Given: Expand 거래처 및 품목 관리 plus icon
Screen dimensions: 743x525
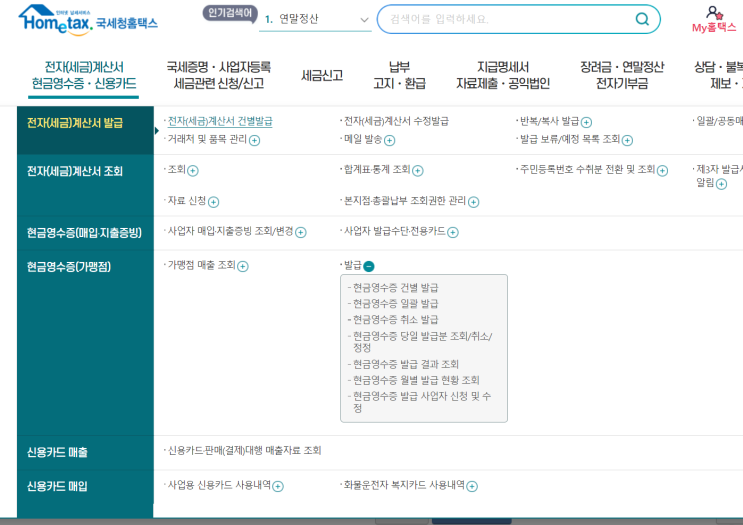Looking at the screenshot, I should tap(254, 140).
